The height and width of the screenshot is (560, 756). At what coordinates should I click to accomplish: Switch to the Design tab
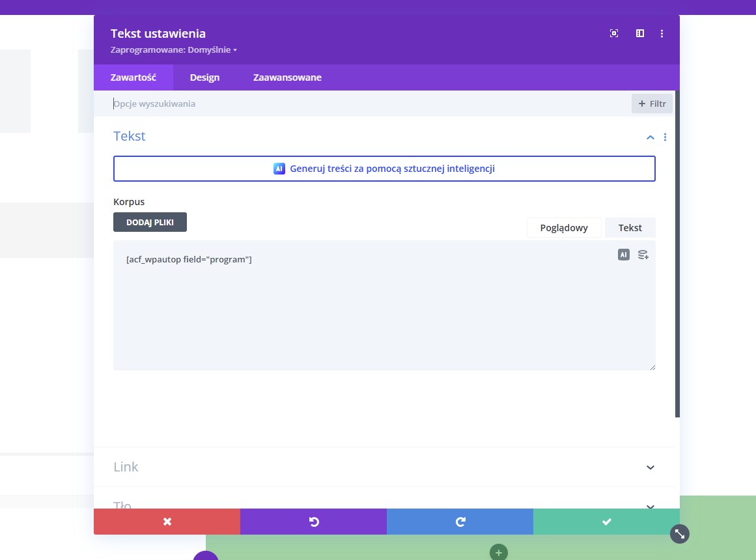pyautogui.click(x=204, y=77)
